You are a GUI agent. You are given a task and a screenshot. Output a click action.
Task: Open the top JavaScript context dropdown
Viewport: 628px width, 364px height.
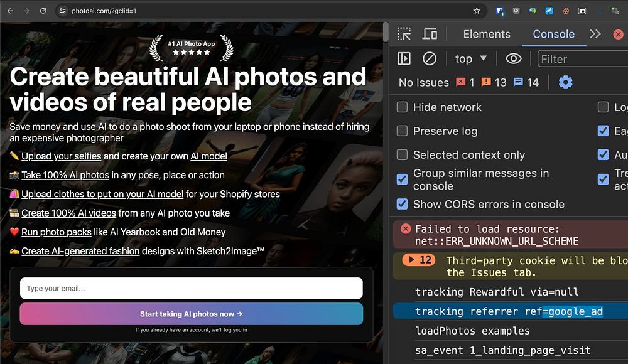pyautogui.click(x=471, y=59)
